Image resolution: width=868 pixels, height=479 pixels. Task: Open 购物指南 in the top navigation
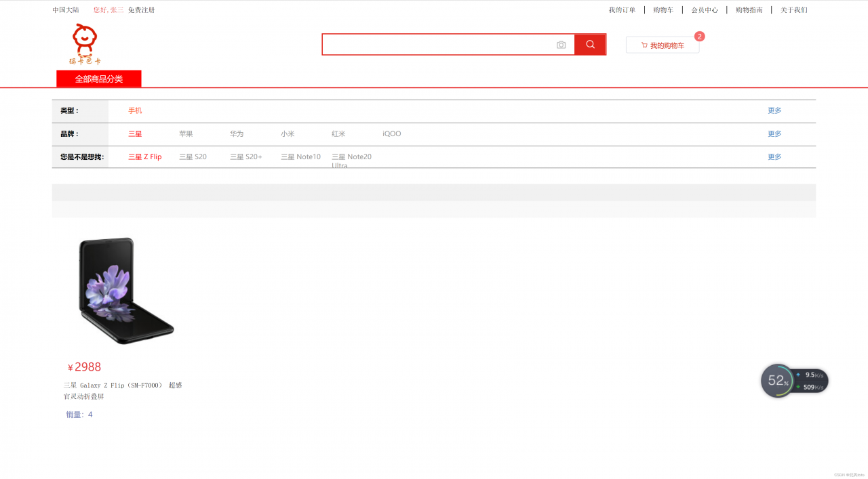pos(749,10)
